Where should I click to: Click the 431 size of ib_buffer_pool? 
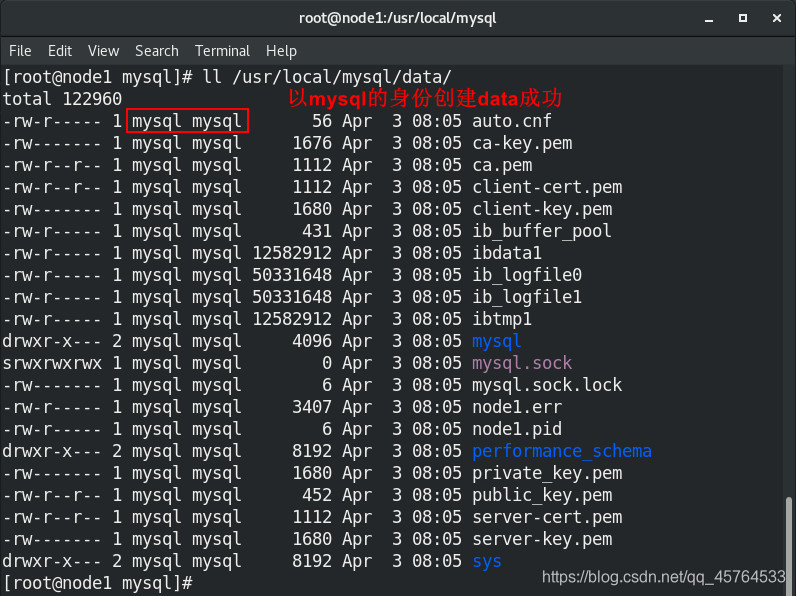click(x=317, y=231)
